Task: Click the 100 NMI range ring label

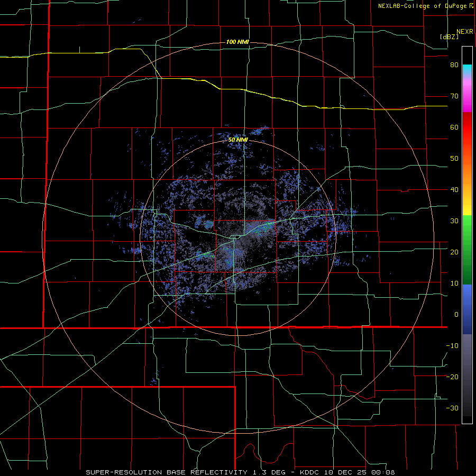Action: pyautogui.click(x=237, y=42)
